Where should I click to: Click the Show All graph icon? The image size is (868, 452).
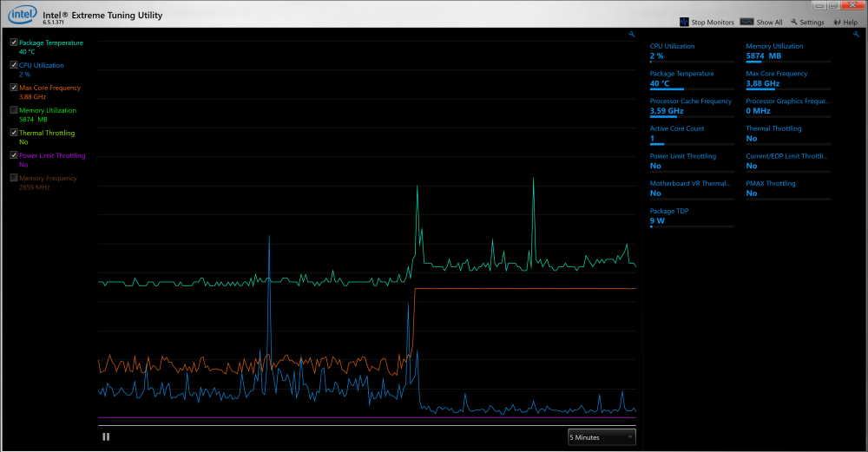click(x=746, y=22)
